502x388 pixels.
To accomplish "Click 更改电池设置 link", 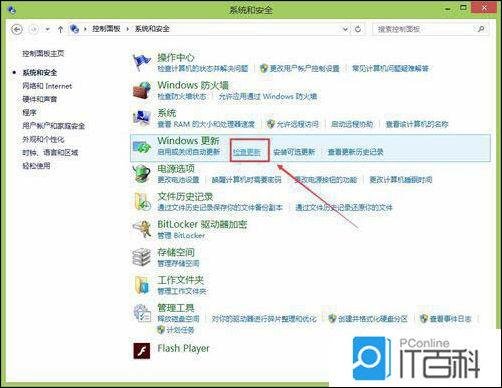I will [x=178, y=180].
